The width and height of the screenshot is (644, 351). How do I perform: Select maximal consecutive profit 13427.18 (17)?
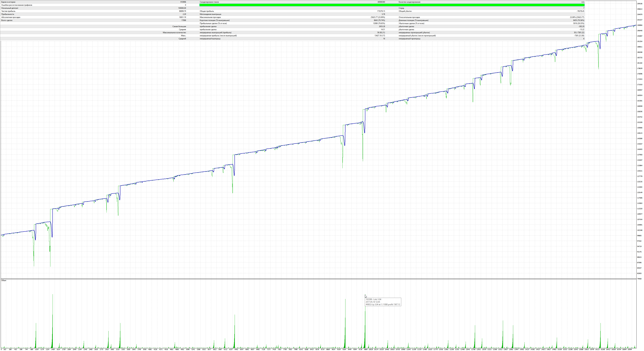[380, 36]
